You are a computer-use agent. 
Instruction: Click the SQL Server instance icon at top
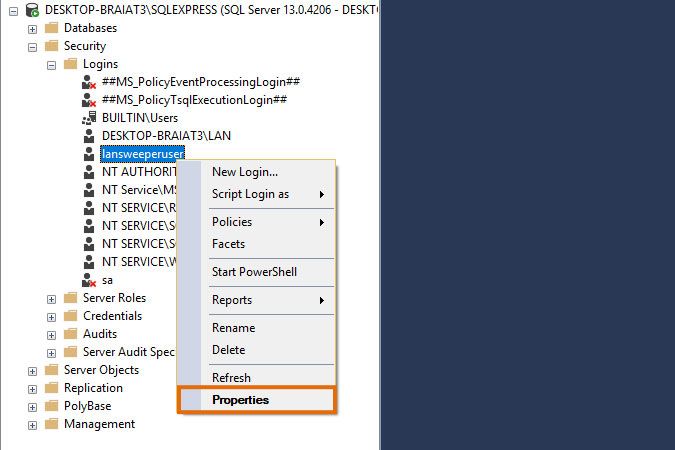coord(33,10)
